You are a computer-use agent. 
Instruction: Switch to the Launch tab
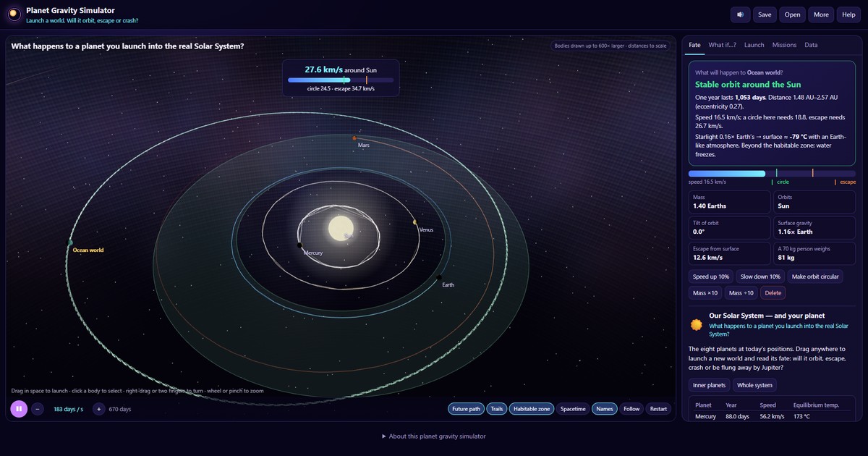[x=754, y=45]
